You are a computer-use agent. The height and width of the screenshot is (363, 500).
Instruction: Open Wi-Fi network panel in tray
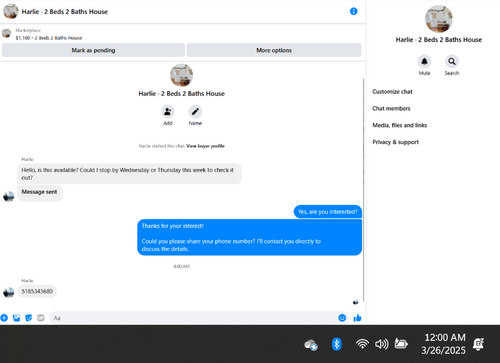362,344
